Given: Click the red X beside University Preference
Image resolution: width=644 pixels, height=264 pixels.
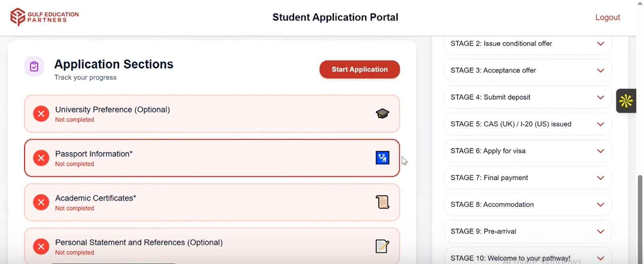Looking at the screenshot, I should click(x=41, y=113).
